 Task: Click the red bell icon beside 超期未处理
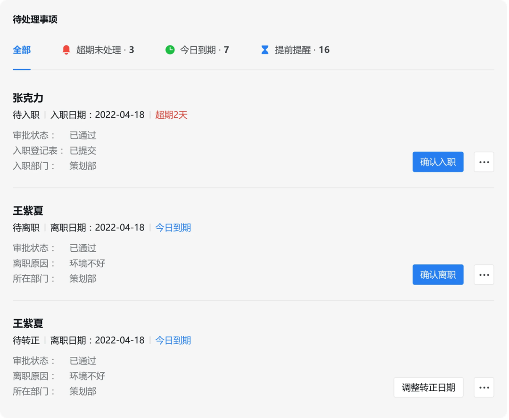tap(66, 49)
